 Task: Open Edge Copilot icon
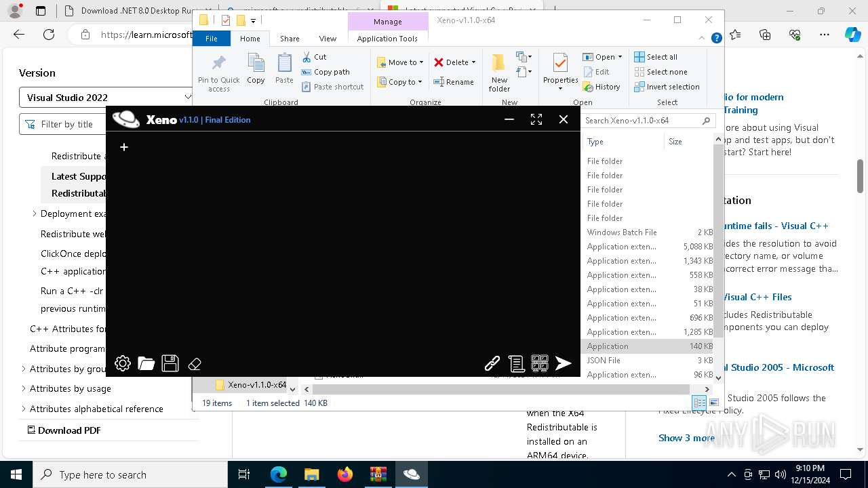point(852,35)
